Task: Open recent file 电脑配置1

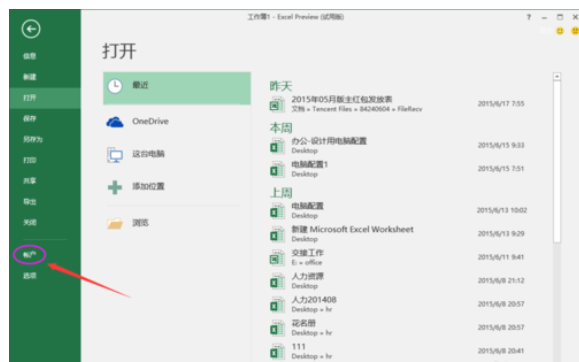Action: click(310, 164)
